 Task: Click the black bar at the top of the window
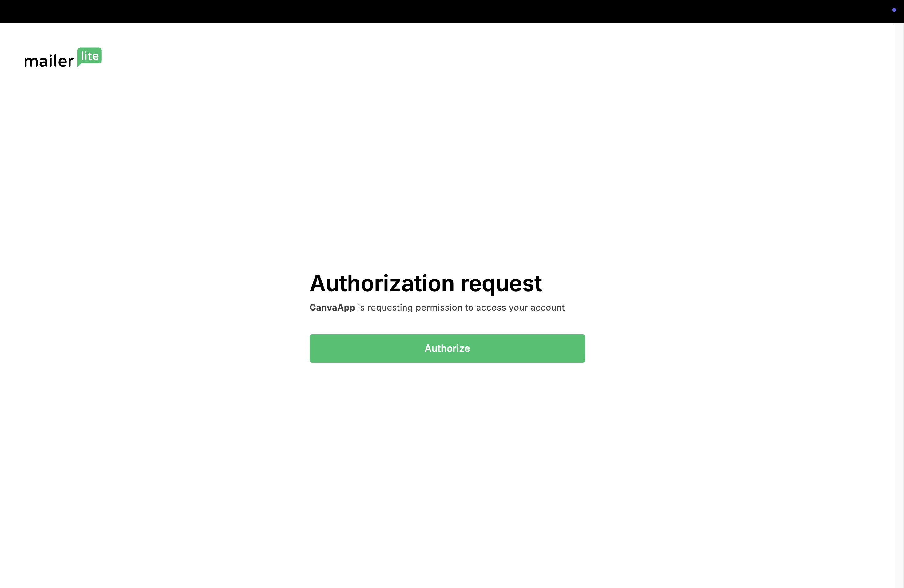pos(452,11)
